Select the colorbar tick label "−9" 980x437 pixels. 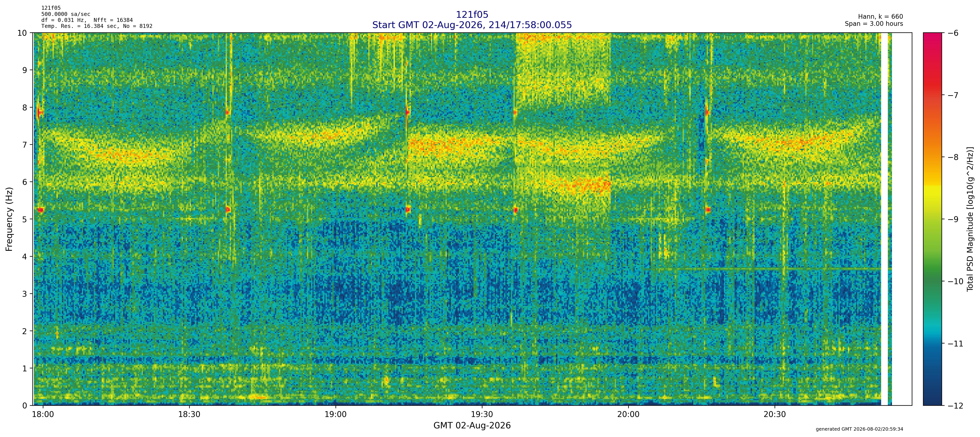point(953,219)
